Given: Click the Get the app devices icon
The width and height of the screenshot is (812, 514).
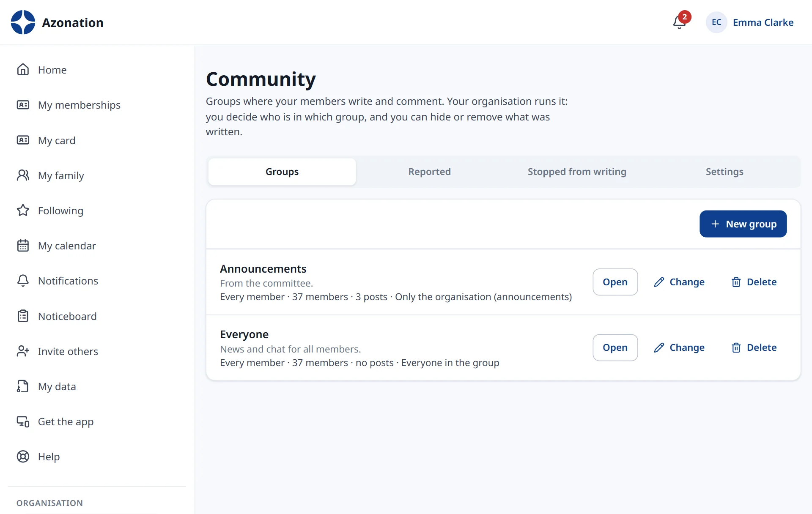Looking at the screenshot, I should click(23, 421).
